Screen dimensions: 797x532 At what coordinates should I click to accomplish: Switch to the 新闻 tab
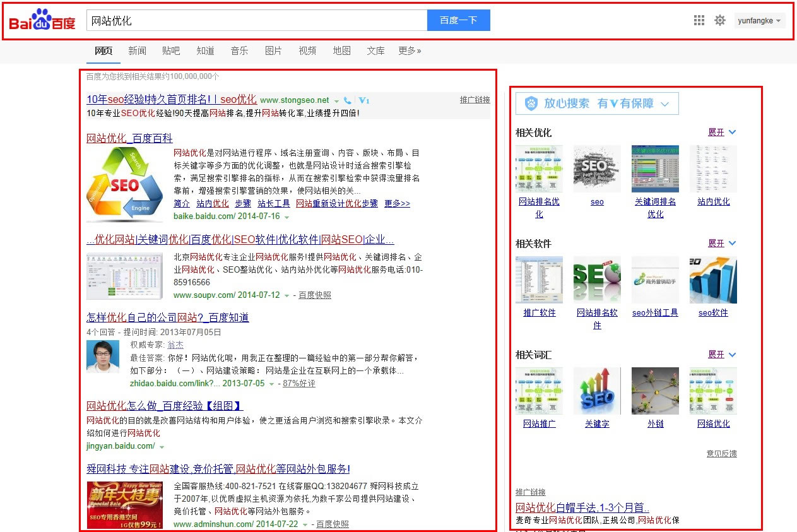tap(137, 50)
